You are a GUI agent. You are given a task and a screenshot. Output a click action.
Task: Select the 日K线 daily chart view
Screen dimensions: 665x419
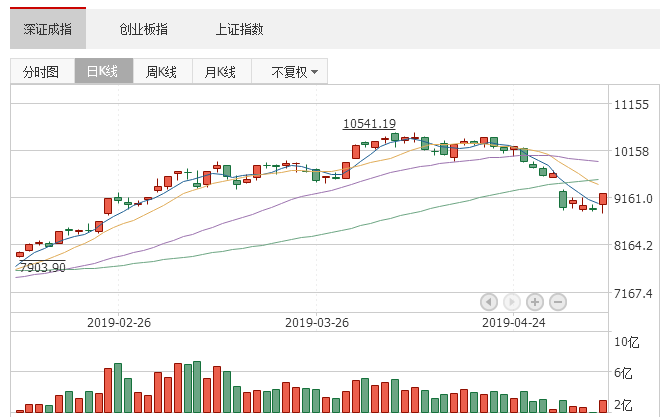coord(102,72)
